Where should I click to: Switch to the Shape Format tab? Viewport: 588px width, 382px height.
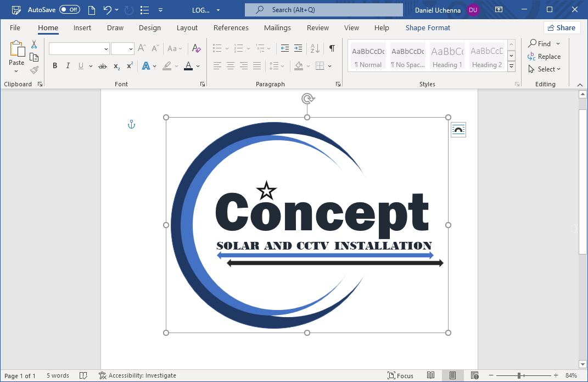click(x=428, y=27)
